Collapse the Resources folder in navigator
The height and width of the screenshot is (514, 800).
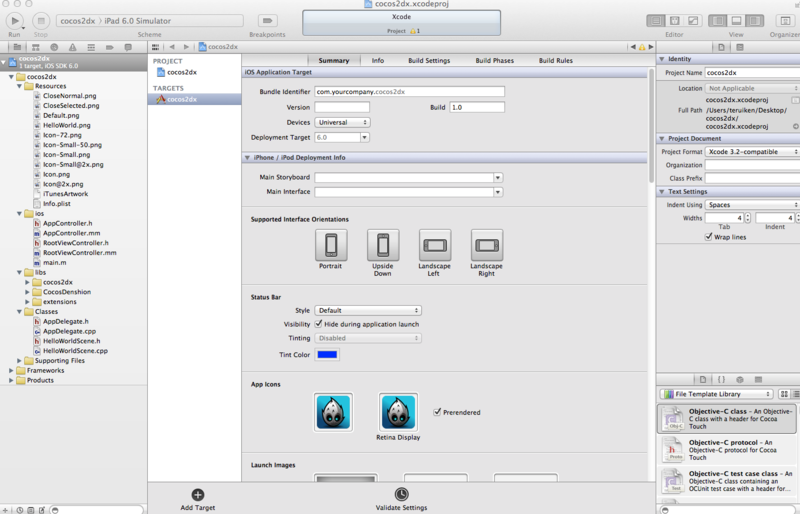point(19,86)
